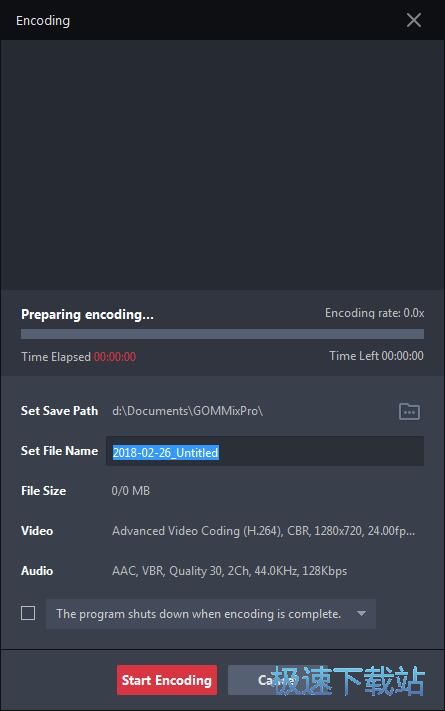This screenshot has height=711, width=445.
Task: Close the Encoding dialog with the X
Action: click(x=413, y=20)
